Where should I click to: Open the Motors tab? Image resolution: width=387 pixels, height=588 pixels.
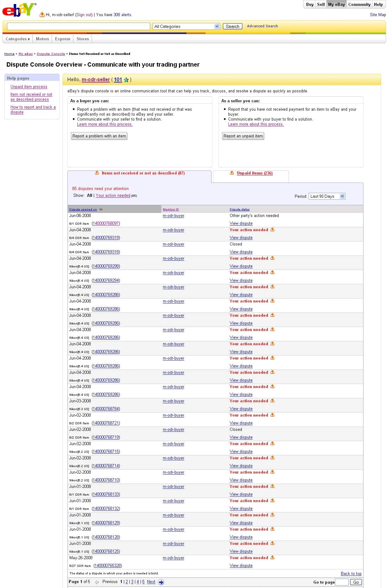point(42,39)
